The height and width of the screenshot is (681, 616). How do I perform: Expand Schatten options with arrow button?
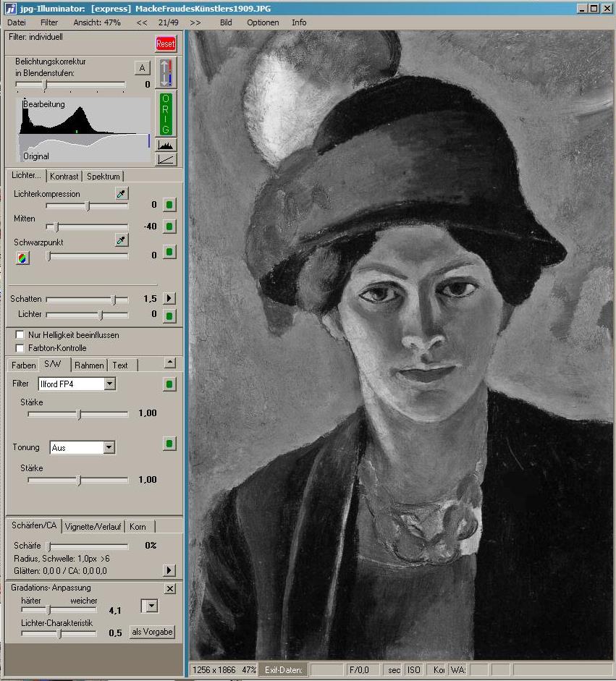coord(169,298)
